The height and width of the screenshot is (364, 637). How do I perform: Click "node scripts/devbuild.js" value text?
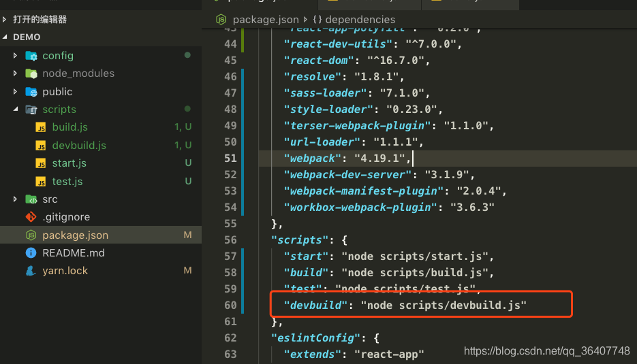(444, 305)
